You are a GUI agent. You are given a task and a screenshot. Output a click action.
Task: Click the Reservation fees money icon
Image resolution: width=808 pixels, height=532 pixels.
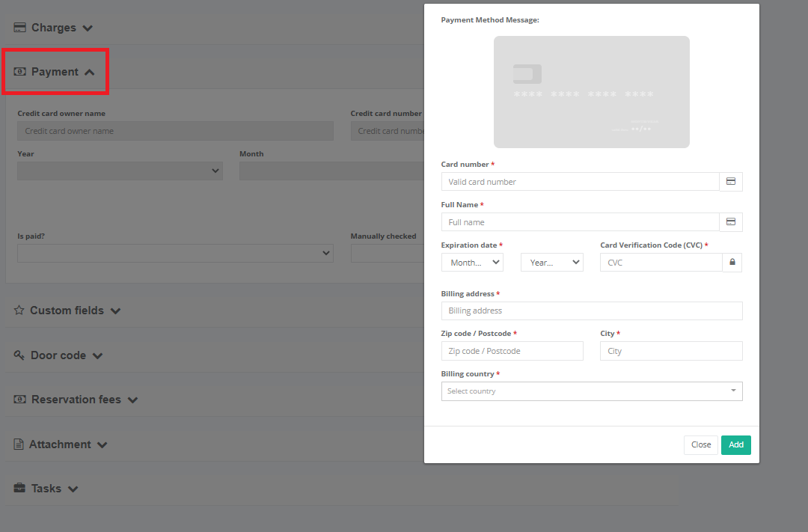tap(19, 400)
